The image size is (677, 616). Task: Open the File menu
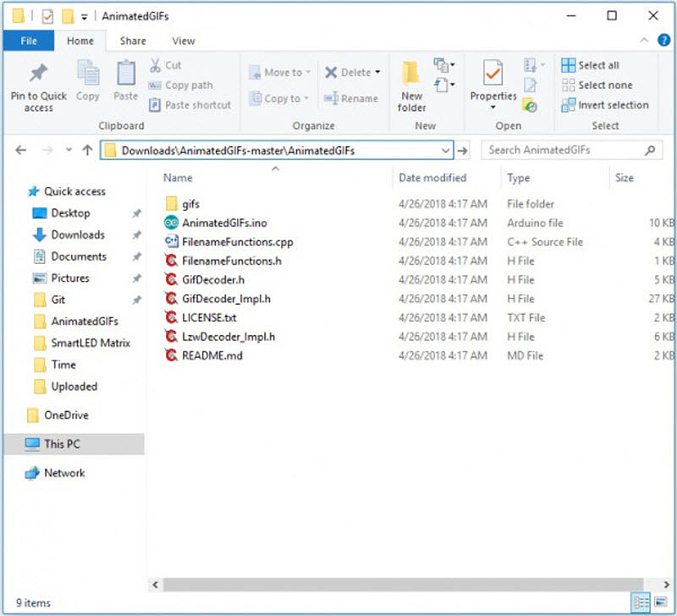(x=28, y=41)
